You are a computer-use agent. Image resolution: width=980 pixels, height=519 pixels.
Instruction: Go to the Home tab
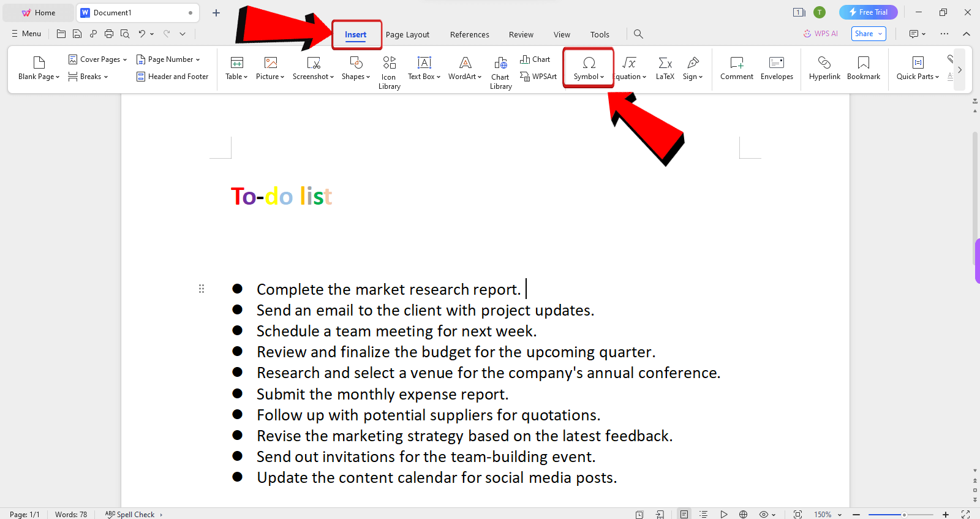39,12
